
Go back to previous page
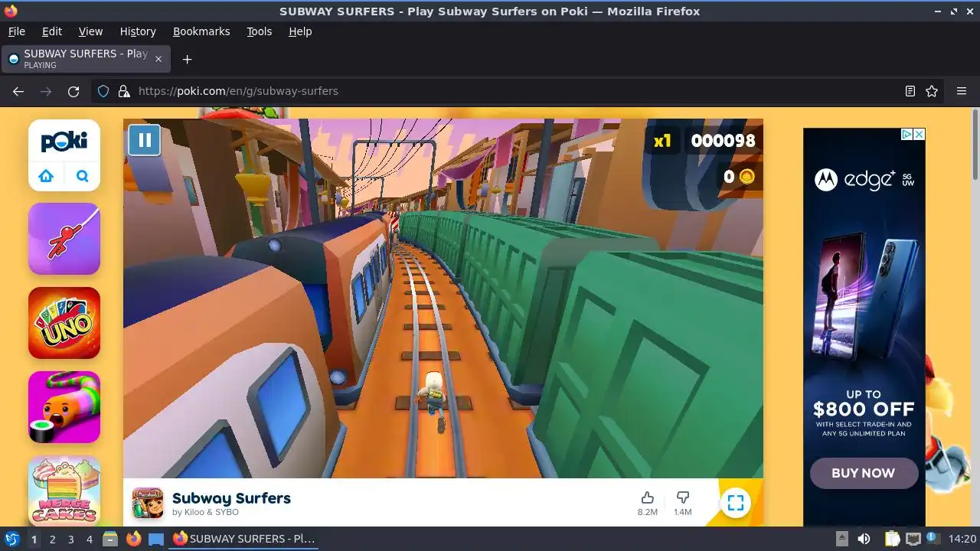point(18,91)
